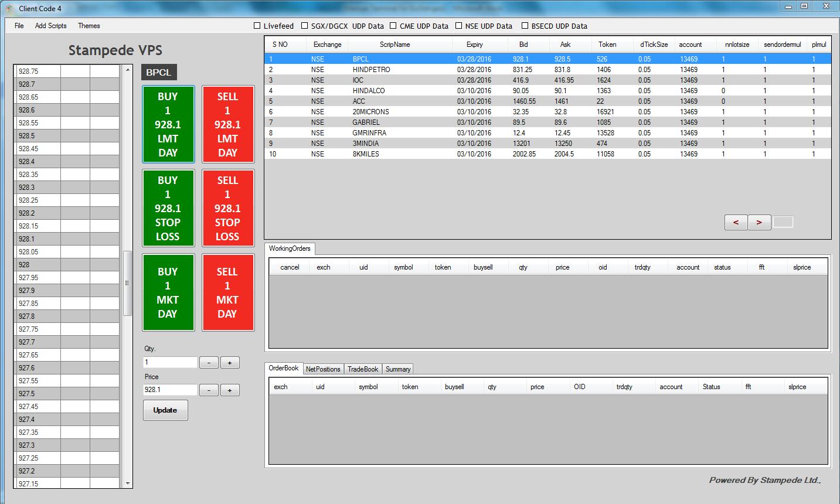Viewport: 840px width, 504px height.
Task: Open the TradeBook tab
Action: coord(363,369)
